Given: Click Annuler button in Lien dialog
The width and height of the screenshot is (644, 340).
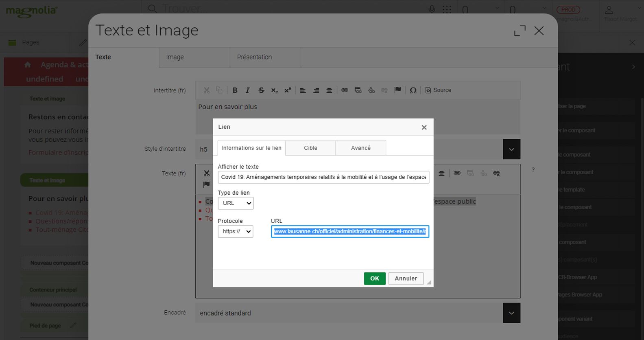Looking at the screenshot, I should [x=406, y=279].
